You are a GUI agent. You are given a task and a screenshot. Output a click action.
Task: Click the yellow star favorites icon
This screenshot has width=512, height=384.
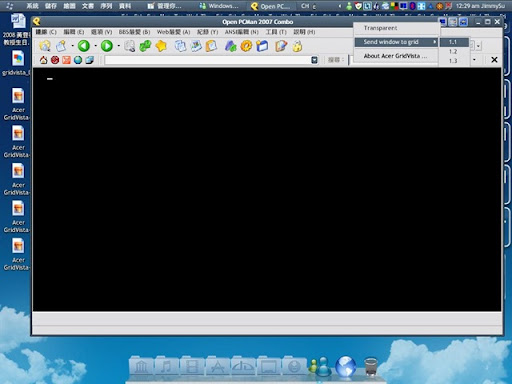click(161, 46)
